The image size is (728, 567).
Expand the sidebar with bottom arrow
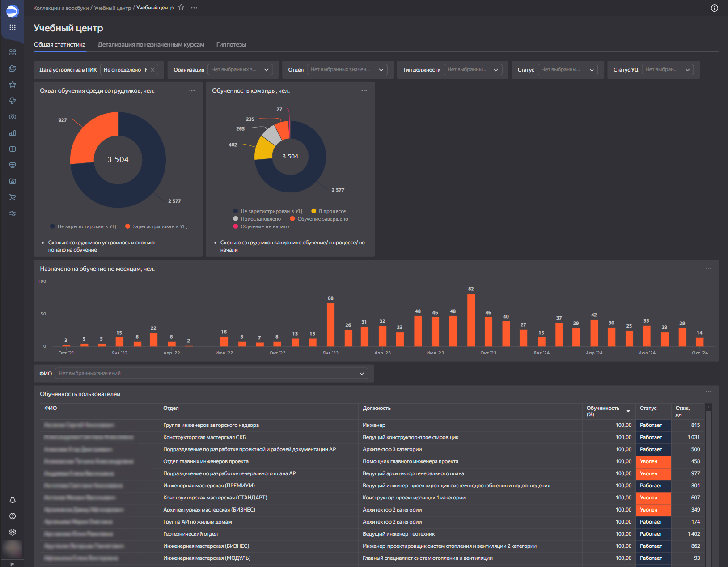tap(12, 564)
